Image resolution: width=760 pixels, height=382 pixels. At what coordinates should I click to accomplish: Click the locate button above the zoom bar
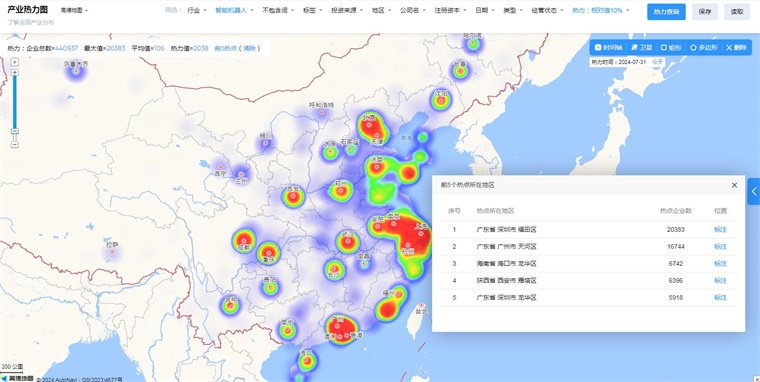[15, 62]
